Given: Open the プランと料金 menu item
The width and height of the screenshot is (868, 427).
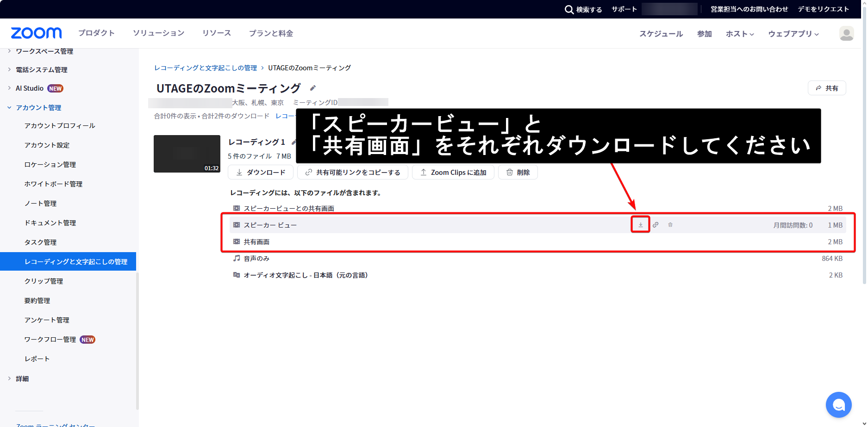Looking at the screenshot, I should [271, 33].
